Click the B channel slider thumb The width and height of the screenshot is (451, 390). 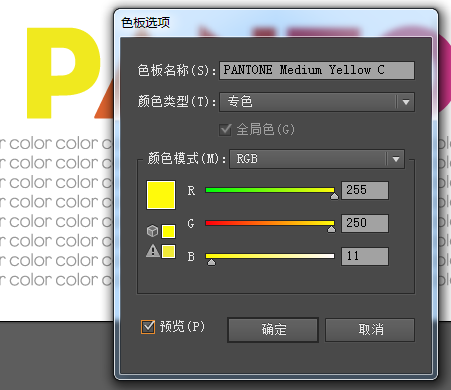click(x=211, y=262)
